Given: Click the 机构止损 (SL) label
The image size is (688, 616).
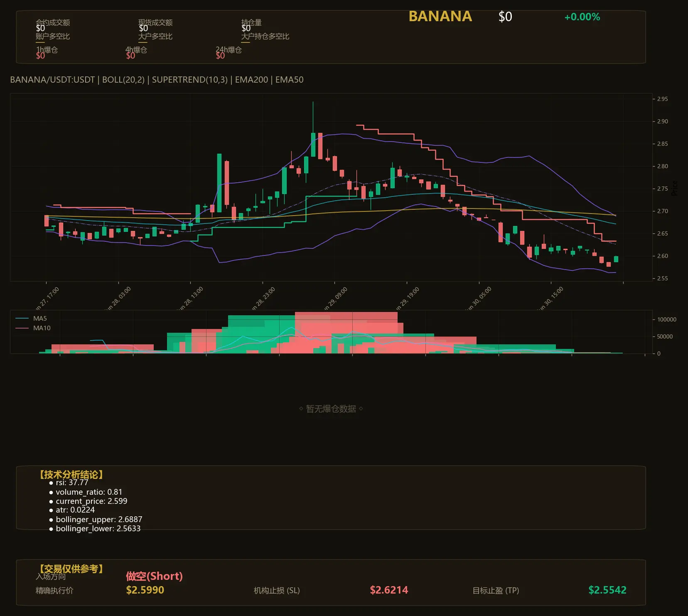Looking at the screenshot, I should 277,591.
